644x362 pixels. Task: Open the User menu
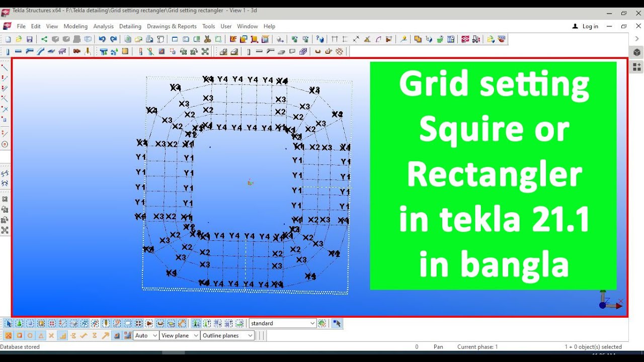226,26
